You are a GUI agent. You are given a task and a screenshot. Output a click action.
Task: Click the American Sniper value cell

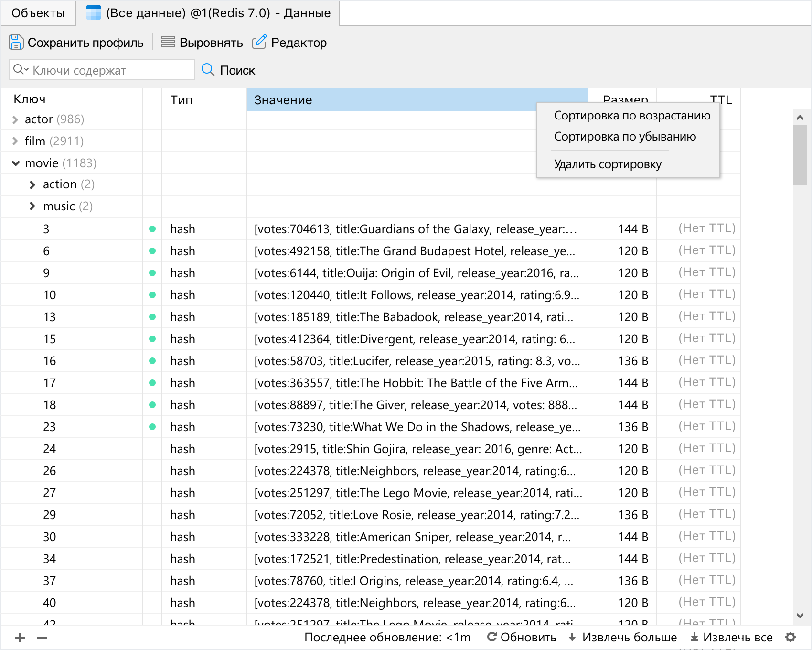pos(417,537)
